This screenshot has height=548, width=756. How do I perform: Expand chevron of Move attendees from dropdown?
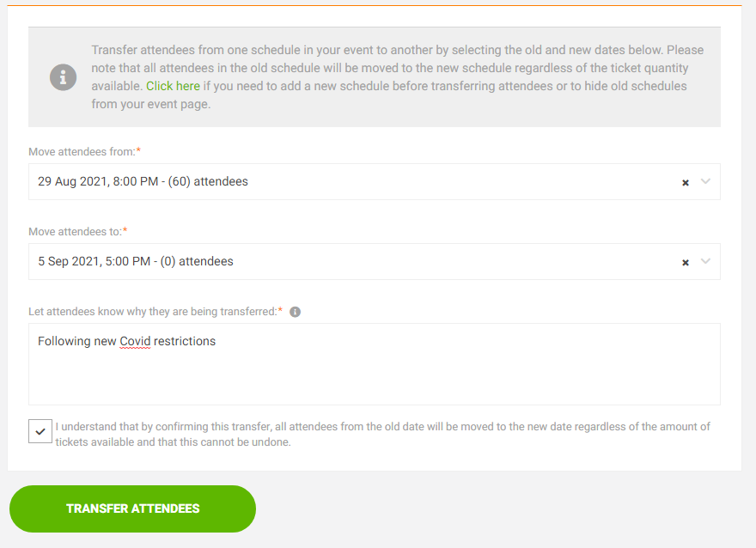point(705,181)
